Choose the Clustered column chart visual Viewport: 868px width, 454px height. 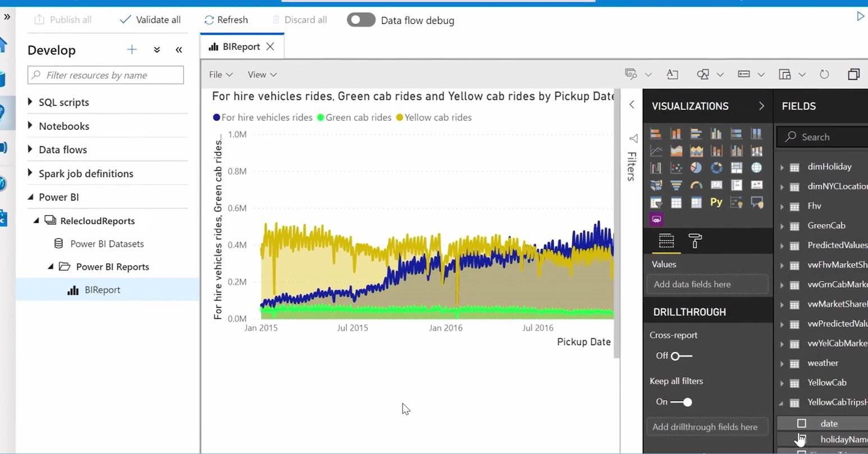tap(716, 134)
